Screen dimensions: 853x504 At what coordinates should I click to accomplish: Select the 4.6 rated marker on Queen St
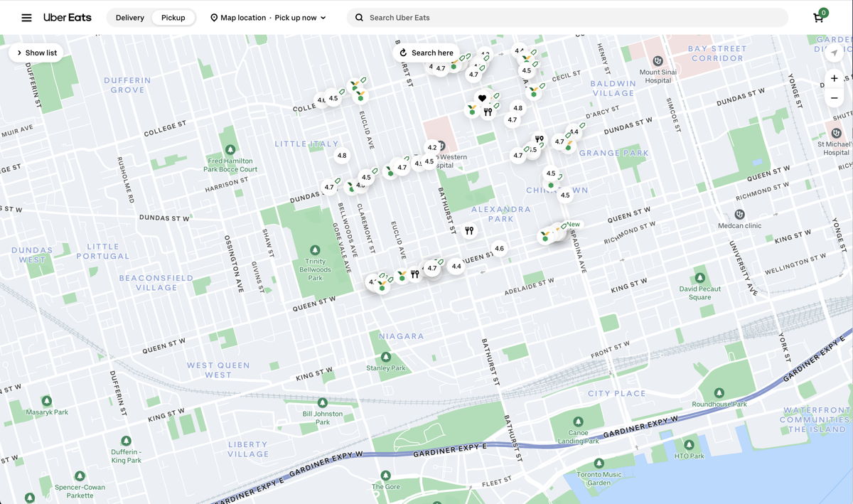coord(499,249)
